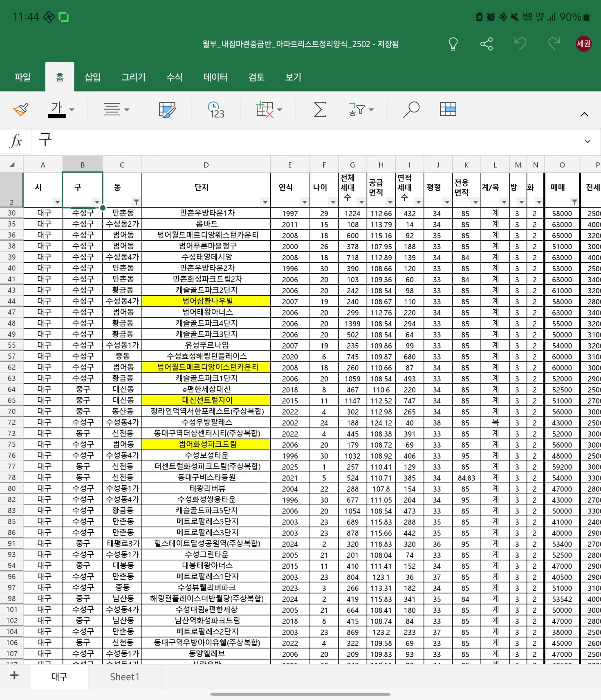Select 전용면적 cell 84.83

[x=466, y=478]
